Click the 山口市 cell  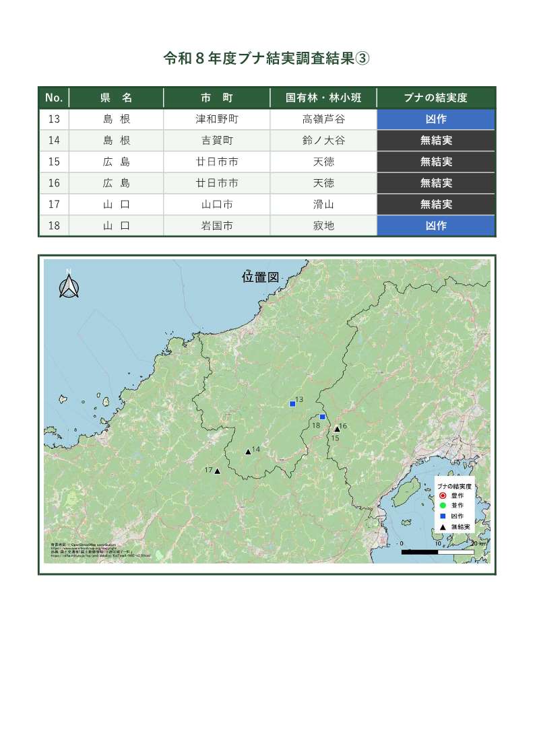[x=217, y=204]
